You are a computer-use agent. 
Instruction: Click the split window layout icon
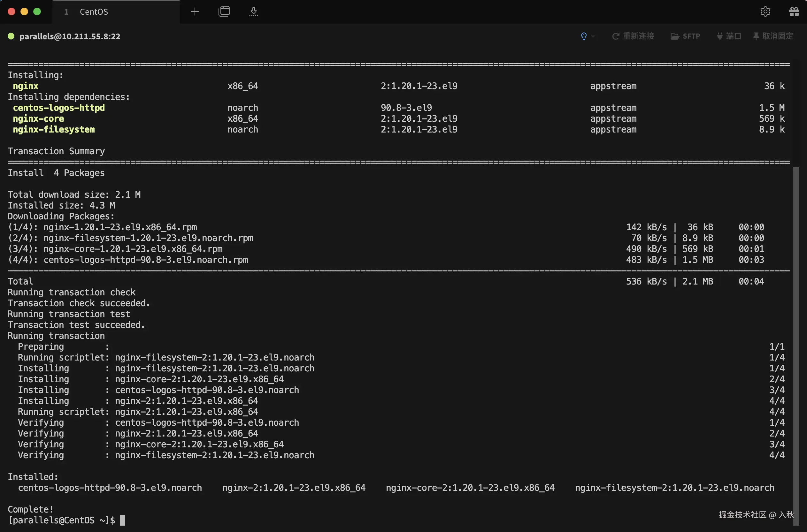pos(224,12)
